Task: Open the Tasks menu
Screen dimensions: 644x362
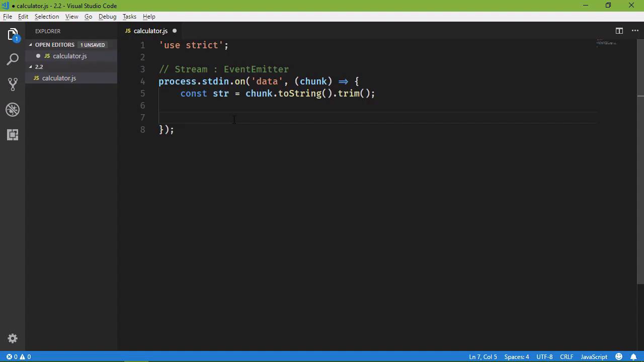Action: click(x=129, y=17)
